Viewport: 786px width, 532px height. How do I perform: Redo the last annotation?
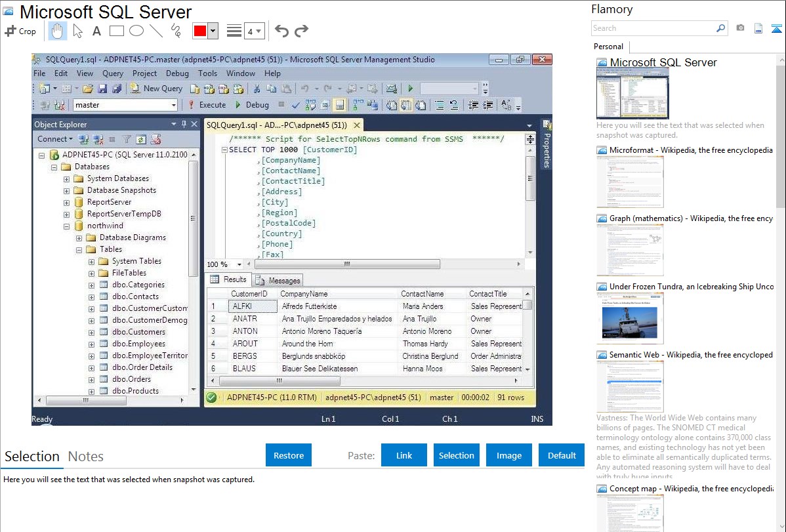pos(302,31)
